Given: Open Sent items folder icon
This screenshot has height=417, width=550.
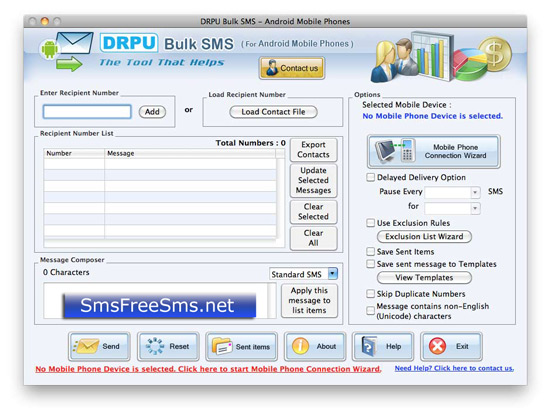Looking at the screenshot, I should pos(222,347).
